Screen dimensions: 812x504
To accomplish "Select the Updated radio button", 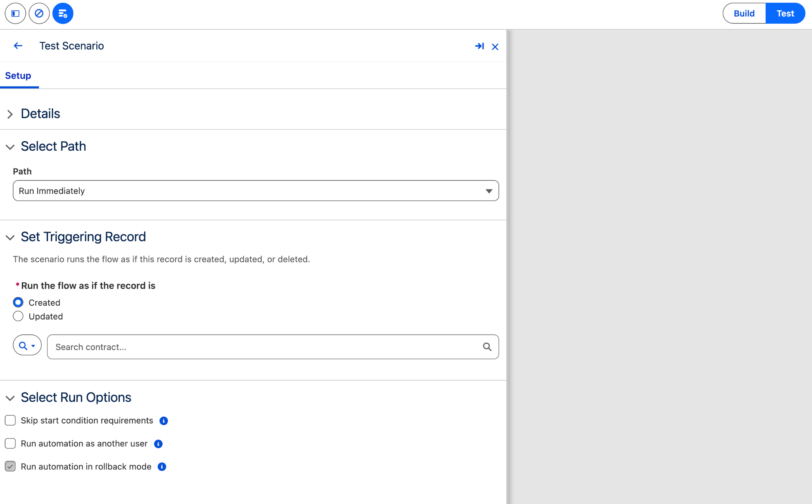I will point(18,316).
